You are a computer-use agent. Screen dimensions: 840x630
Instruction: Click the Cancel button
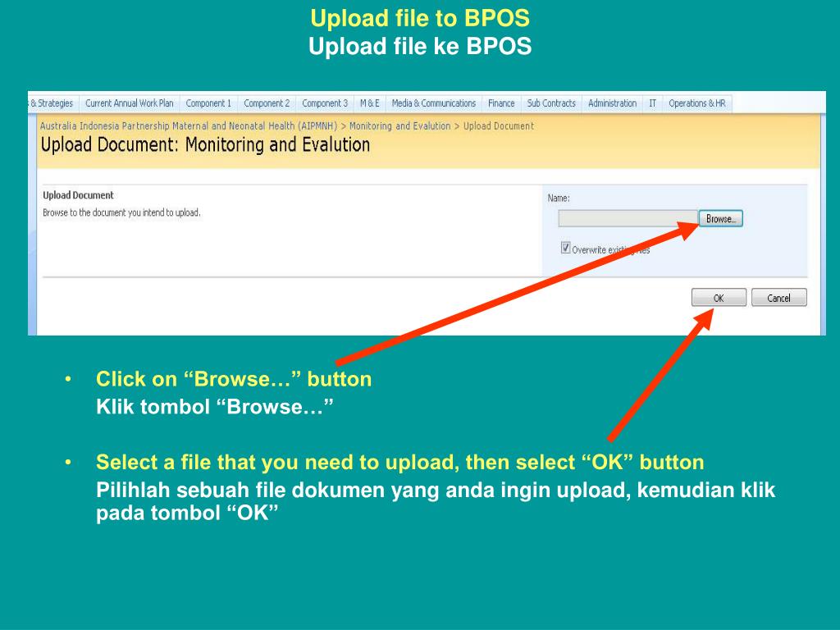pos(778,298)
